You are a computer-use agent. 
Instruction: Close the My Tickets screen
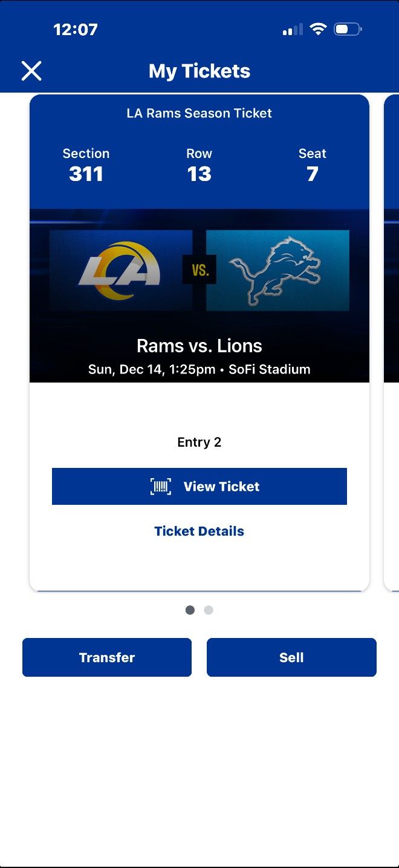pyautogui.click(x=31, y=71)
